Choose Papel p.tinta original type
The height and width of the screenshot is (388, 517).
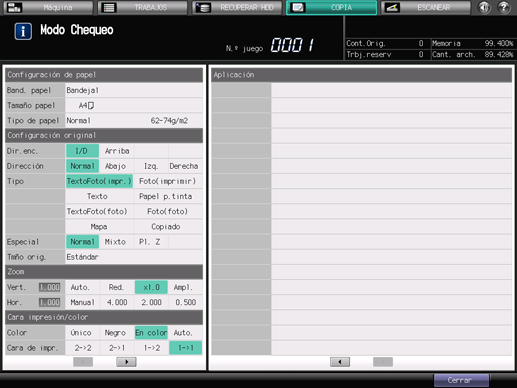[x=168, y=196]
